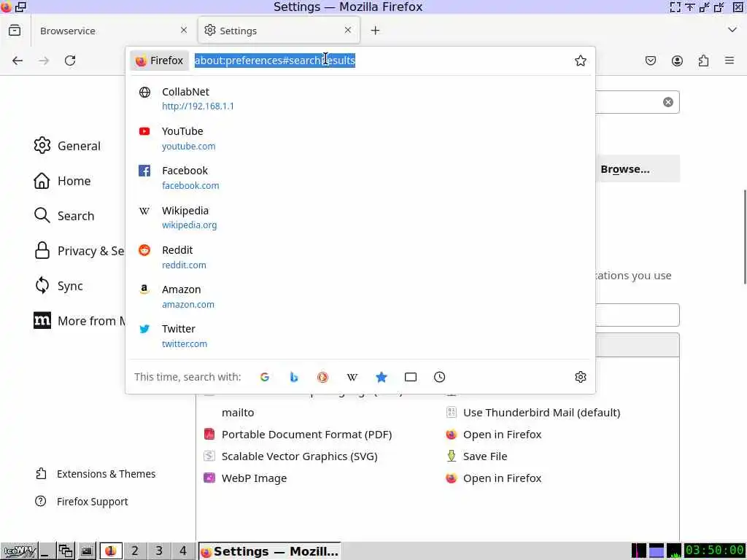Open recent browsing Firefox View
Image resolution: width=747 pixels, height=560 pixels.
(15, 31)
